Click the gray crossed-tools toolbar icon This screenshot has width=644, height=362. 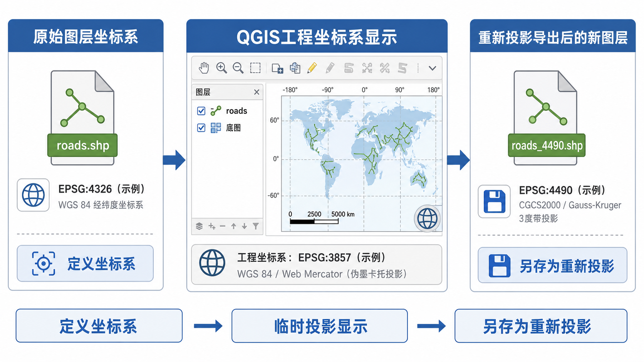(x=385, y=68)
